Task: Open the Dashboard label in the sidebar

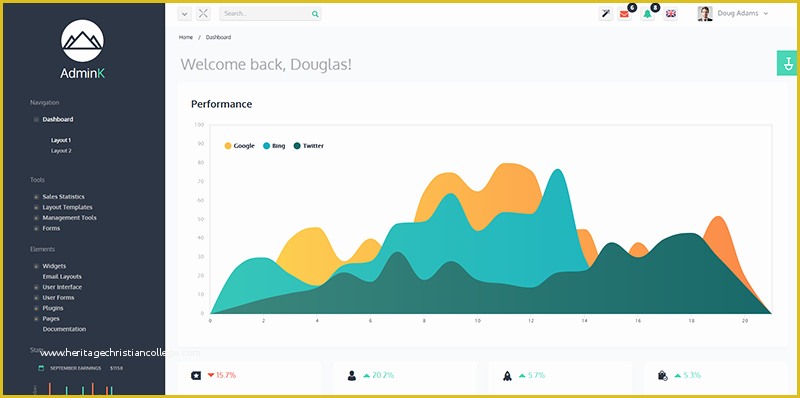Action: pyautogui.click(x=58, y=119)
